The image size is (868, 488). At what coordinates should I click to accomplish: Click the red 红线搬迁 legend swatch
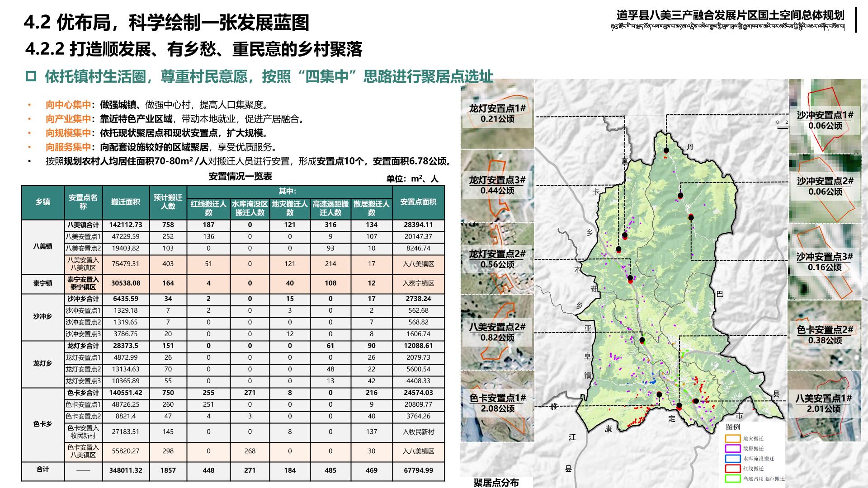[732, 469]
